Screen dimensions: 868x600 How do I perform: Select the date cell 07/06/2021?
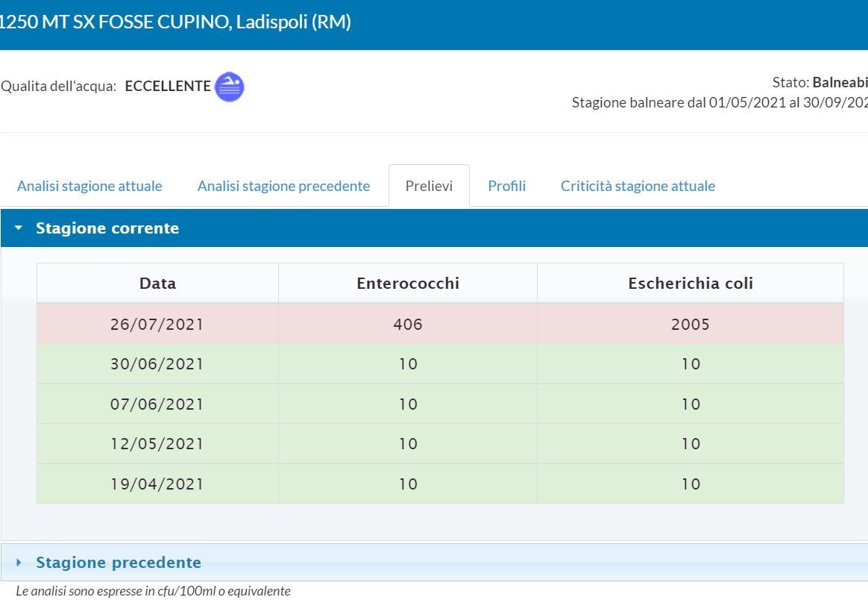click(157, 404)
